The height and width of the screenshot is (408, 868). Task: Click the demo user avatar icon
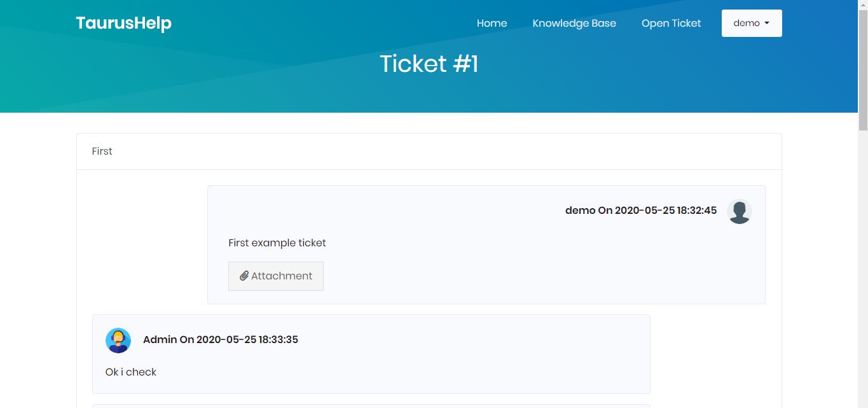click(739, 211)
